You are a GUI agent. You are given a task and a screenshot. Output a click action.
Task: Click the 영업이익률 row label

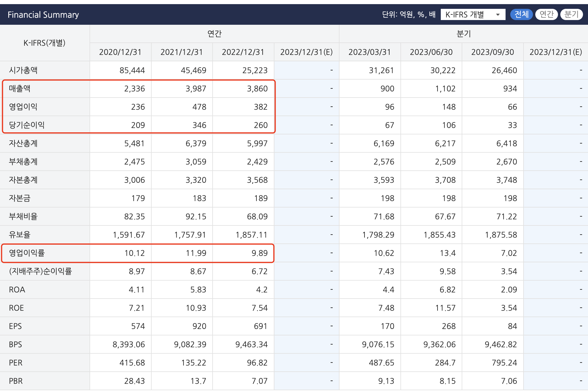(27, 253)
